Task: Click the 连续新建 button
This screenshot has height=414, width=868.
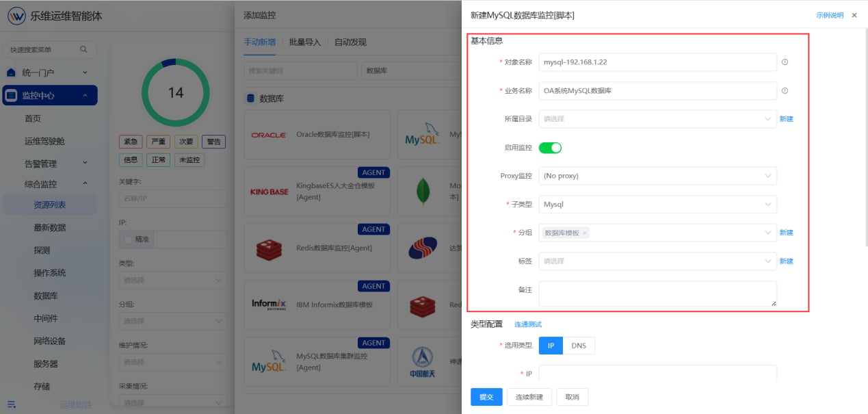Action: pyautogui.click(x=529, y=397)
